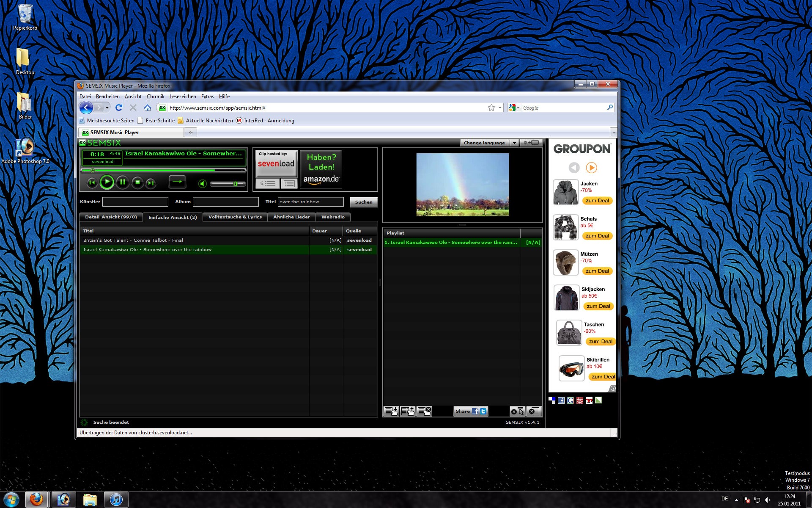Viewport: 812px width, 508px height.
Task: Sort results by the Titel column header
Action: 195,231
